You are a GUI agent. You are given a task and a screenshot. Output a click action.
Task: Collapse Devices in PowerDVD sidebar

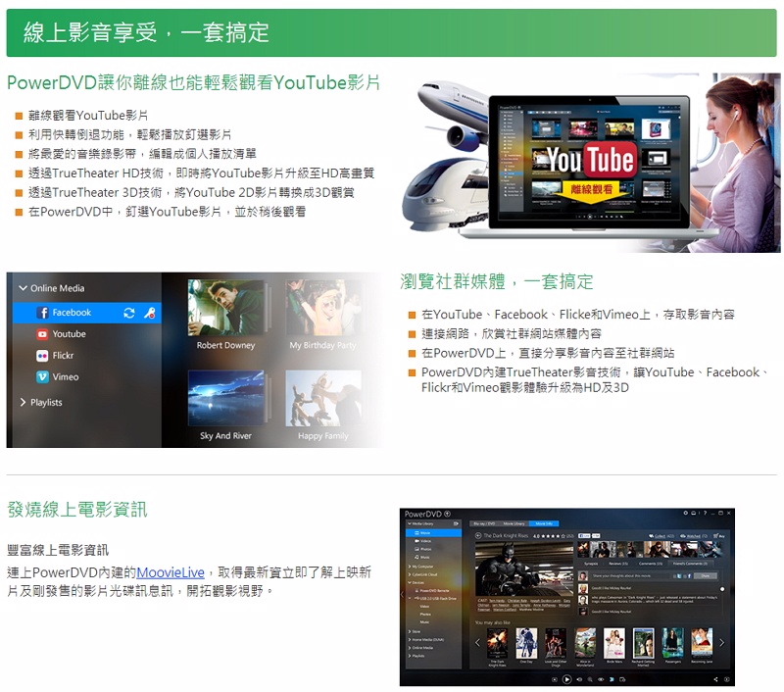[x=409, y=582]
